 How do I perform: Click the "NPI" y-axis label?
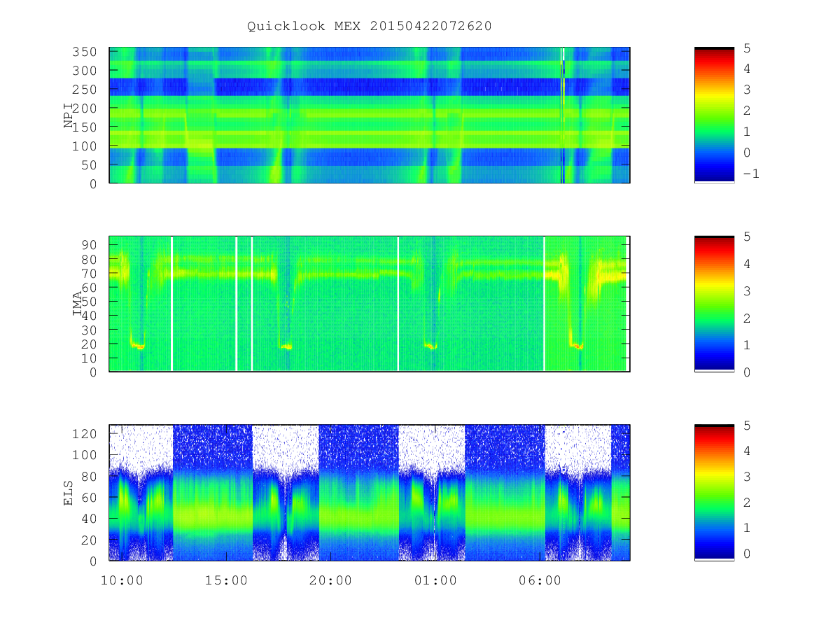[x=69, y=116]
